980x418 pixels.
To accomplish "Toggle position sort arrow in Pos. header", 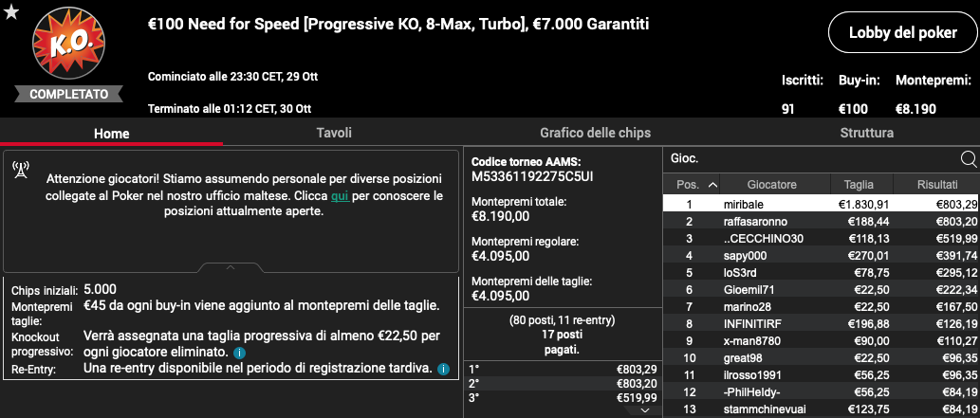I will click(x=712, y=184).
